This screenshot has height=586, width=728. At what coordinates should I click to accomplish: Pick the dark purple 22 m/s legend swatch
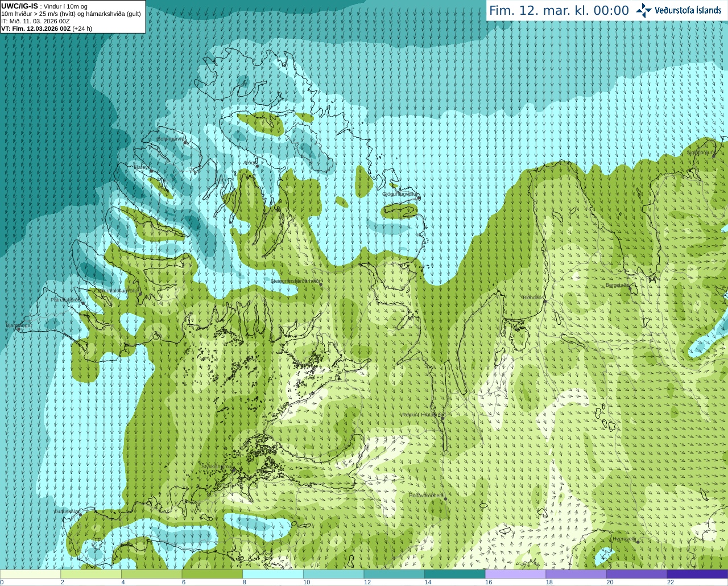coord(697,574)
